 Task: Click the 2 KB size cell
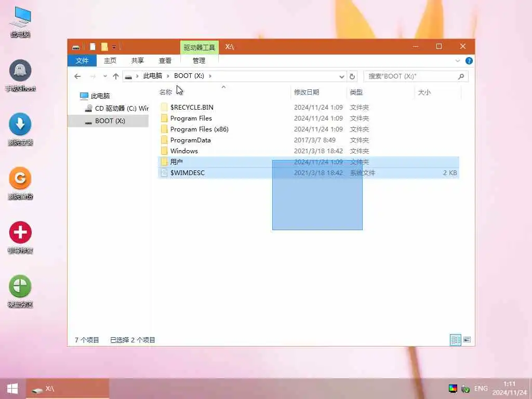click(450, 172)
